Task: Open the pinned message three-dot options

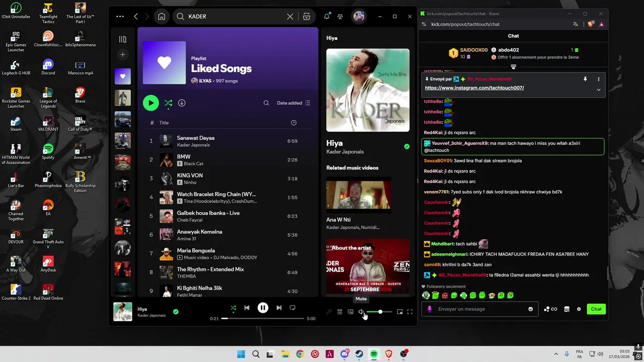Action: (x=599, y=79)
